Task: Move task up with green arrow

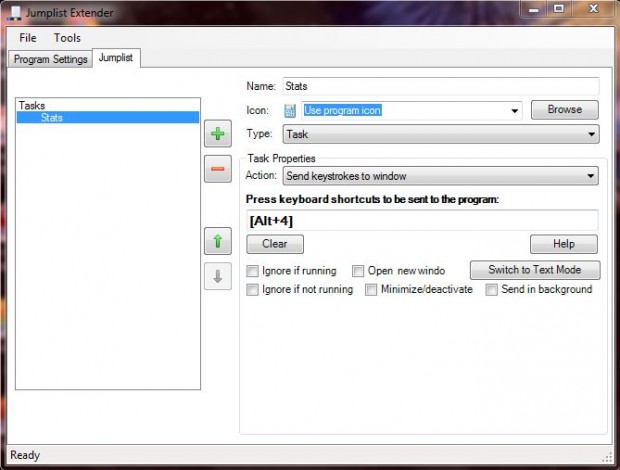Action: click(x=217, y=241)
